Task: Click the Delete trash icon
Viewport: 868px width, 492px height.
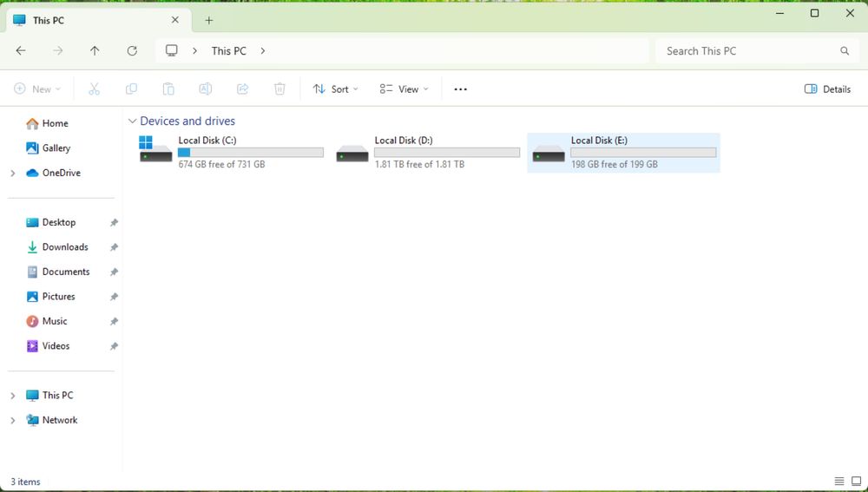Action: coord(279,89)
